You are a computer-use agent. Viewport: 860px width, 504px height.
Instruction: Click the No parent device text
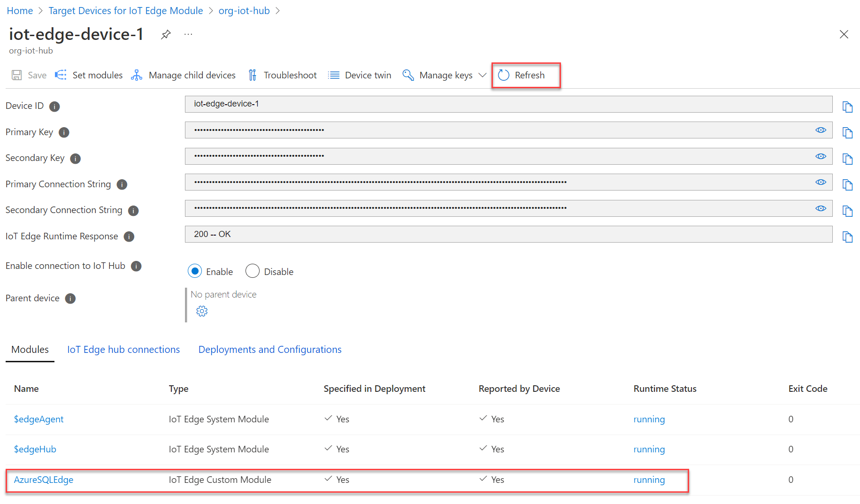(x=223, y=294)
